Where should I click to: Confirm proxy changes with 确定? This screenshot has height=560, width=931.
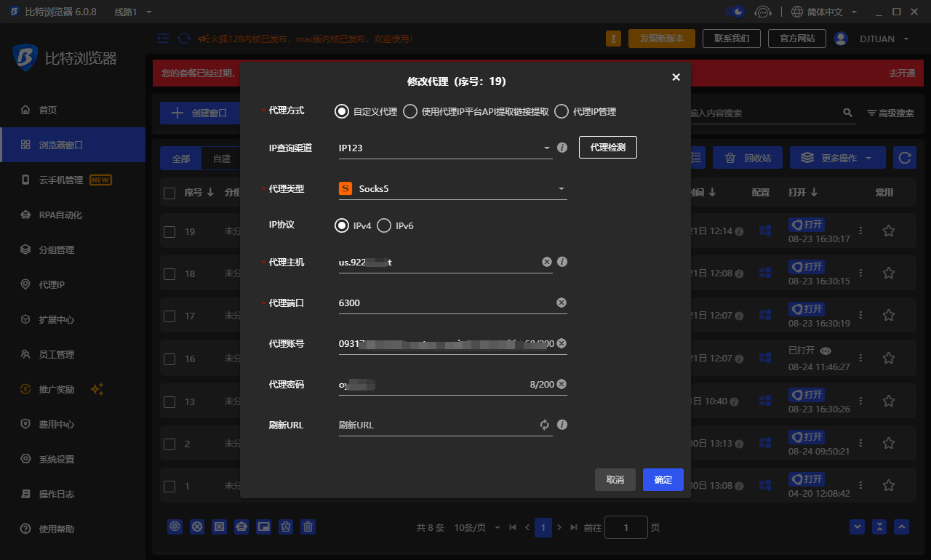(x=663, y=480)
